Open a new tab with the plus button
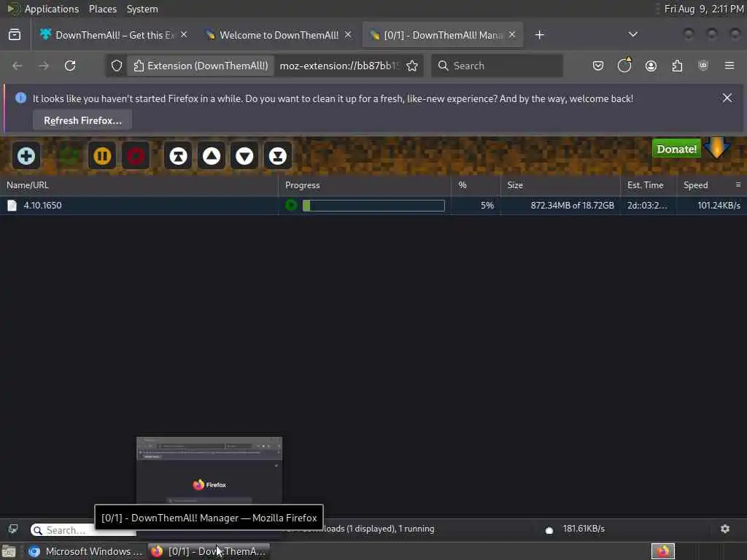The height and width of the screenshot is (560, 747). tap(539, 35)
